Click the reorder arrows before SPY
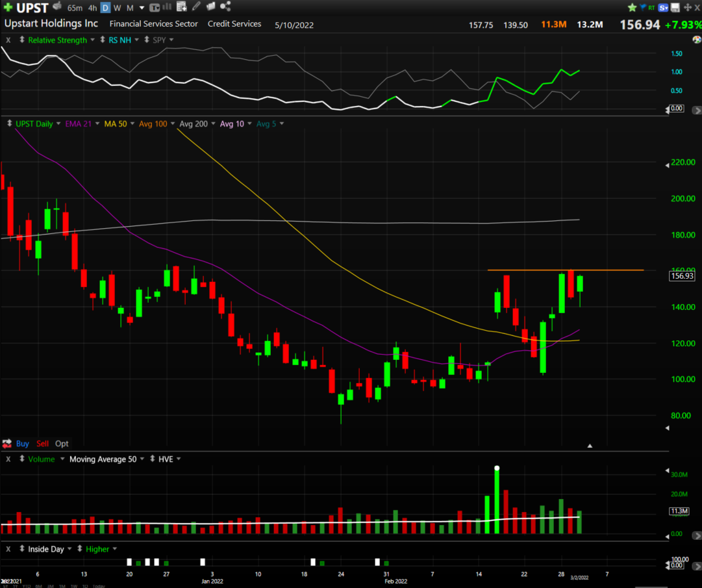Image resolution: width=702 pixels, height=588 pixels. click(x=147, y=40)
